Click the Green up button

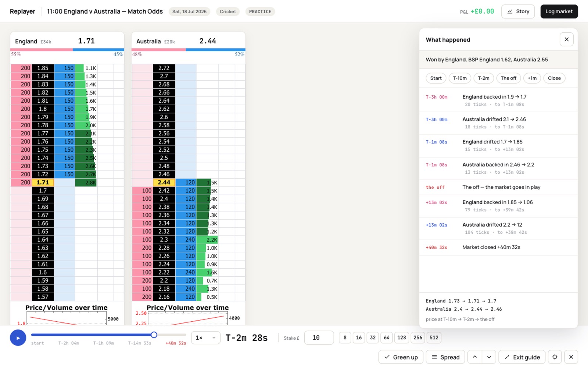pyautogui.click(x=401, y=357)
